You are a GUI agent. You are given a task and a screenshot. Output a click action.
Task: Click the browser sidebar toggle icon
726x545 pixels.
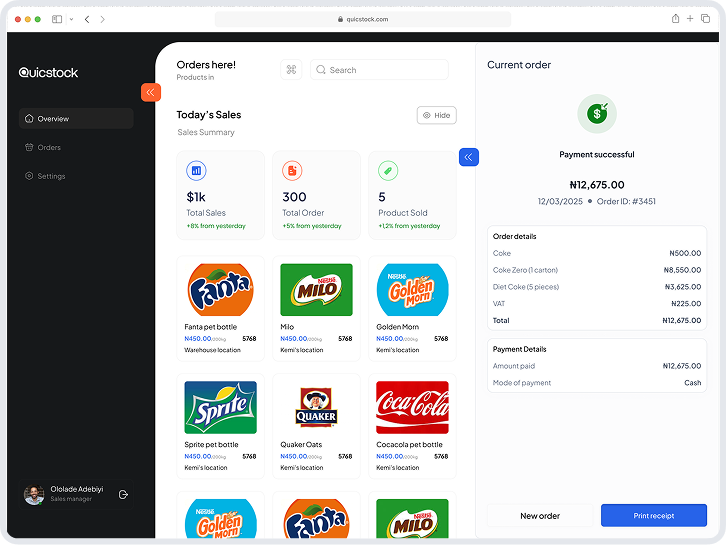57,19
